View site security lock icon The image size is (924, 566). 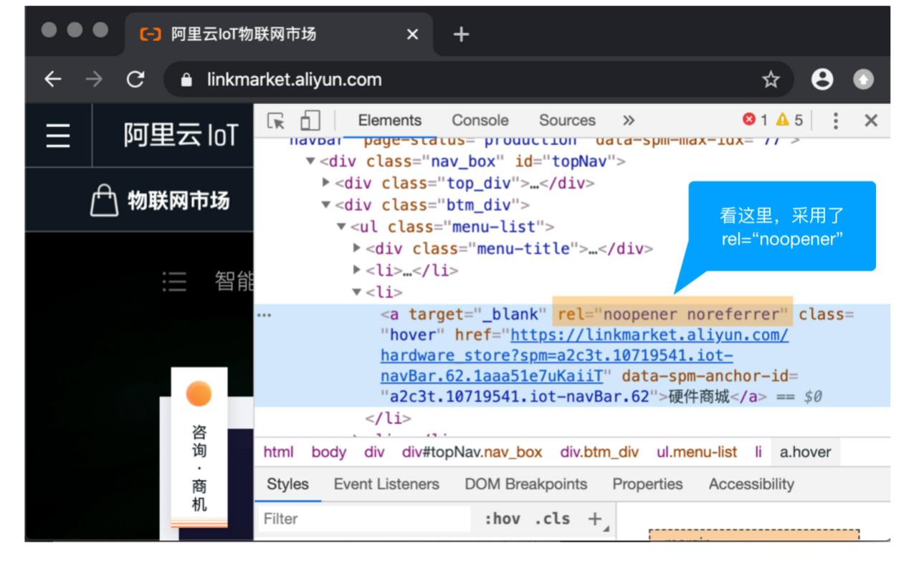coord(187,80)
